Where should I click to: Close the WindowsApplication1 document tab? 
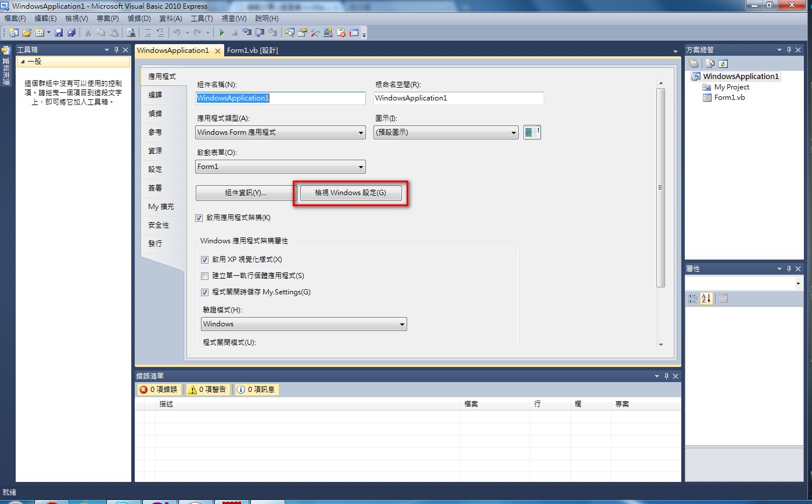pyautogui.click(x=218, y=51)
